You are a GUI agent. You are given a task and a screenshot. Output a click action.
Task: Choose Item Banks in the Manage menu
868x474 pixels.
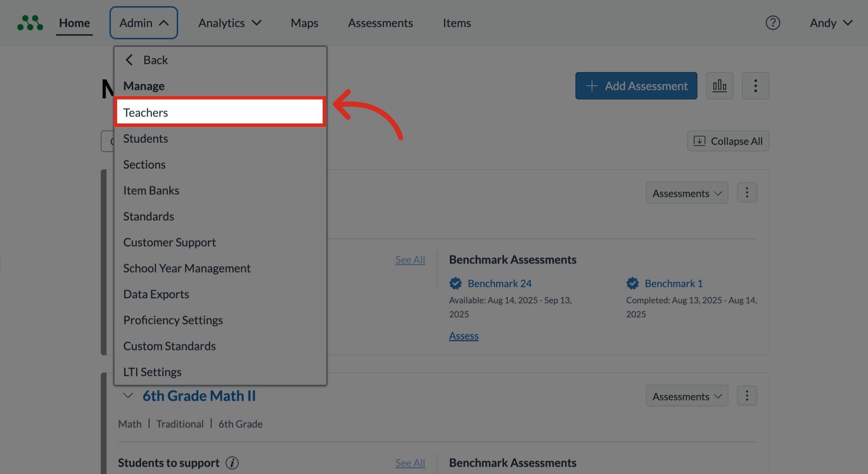pos(151,190)
